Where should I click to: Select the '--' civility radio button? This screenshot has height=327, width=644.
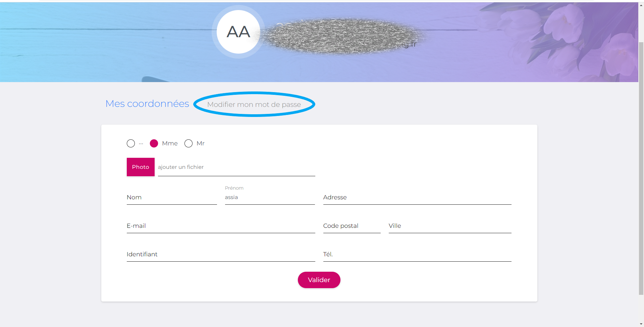[x=130, y=143]
